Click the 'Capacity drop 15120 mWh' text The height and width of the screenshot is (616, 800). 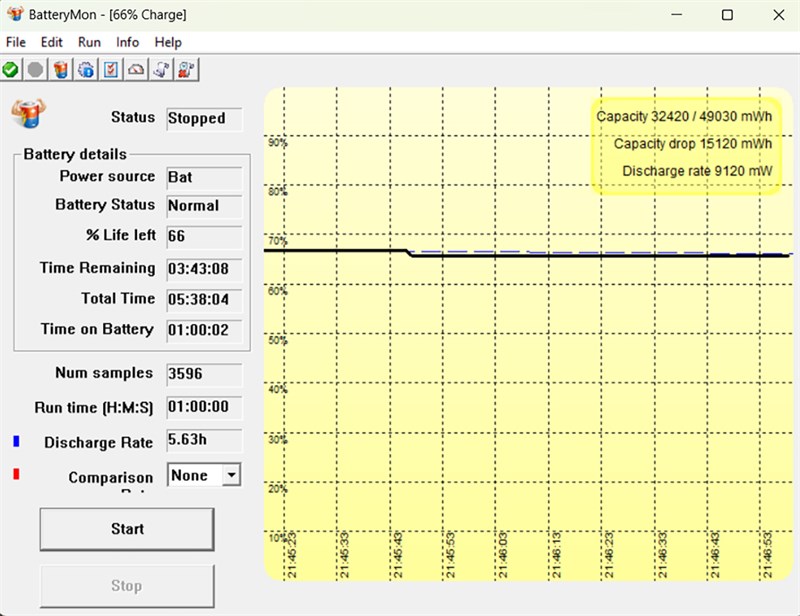(693, 144)
